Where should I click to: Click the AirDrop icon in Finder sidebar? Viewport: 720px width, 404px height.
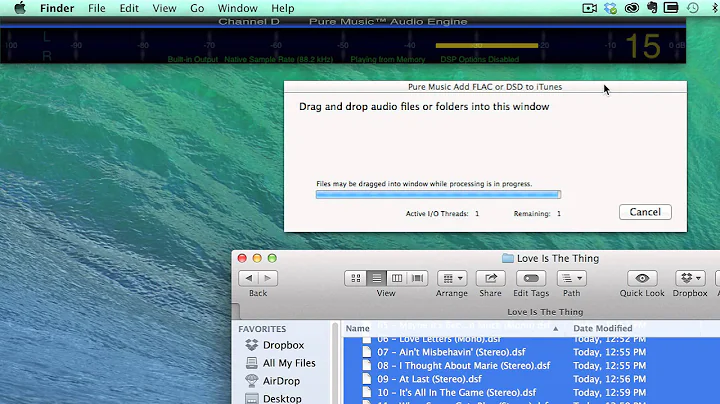point(252,381)
